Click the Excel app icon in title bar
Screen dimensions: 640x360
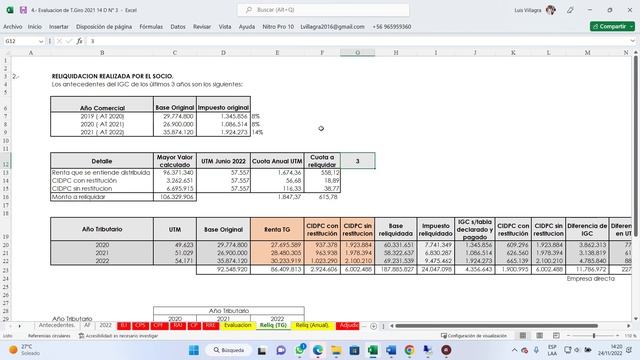pos(10,10)
